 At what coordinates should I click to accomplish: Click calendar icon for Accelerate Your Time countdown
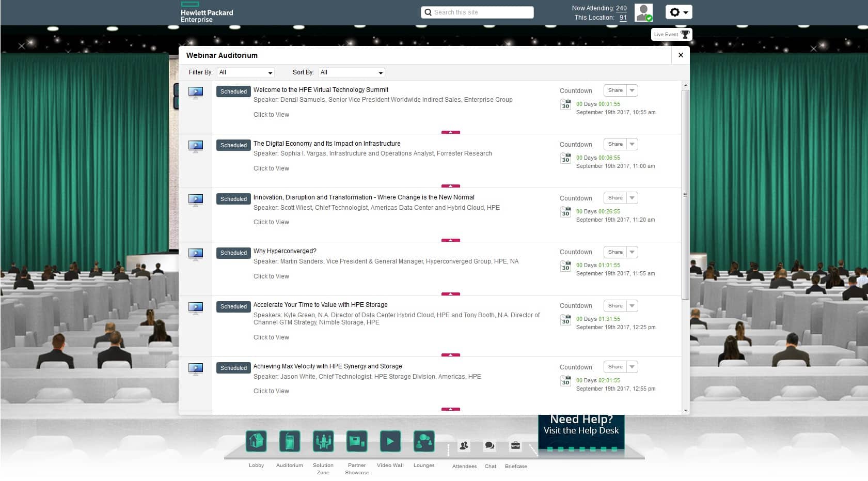[565, 320]
